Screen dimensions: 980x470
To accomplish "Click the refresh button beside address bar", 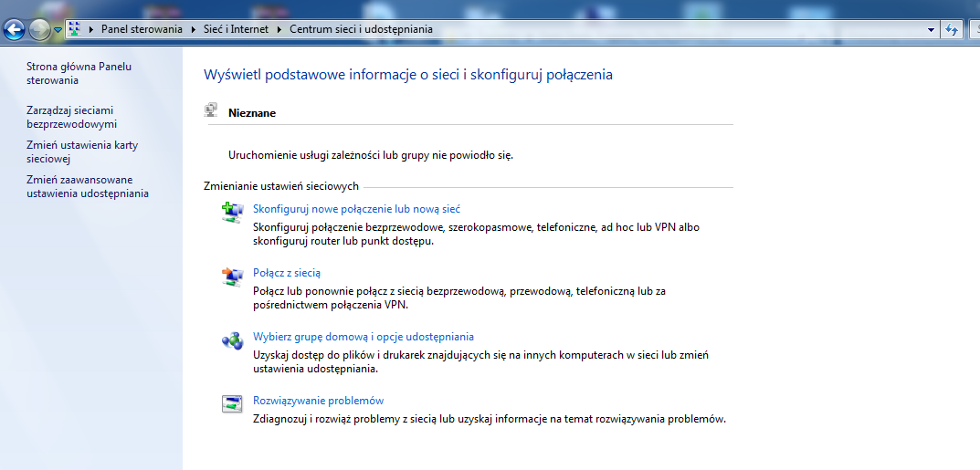I will (x=952, y=29).
